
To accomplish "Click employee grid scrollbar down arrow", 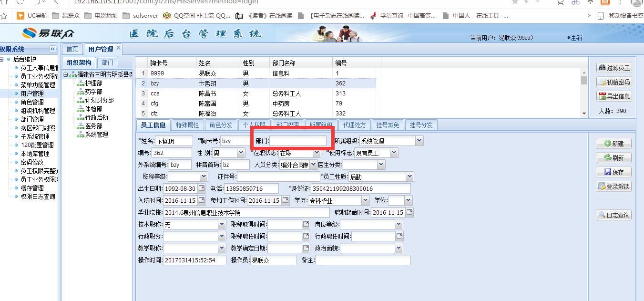I will 584,114.
